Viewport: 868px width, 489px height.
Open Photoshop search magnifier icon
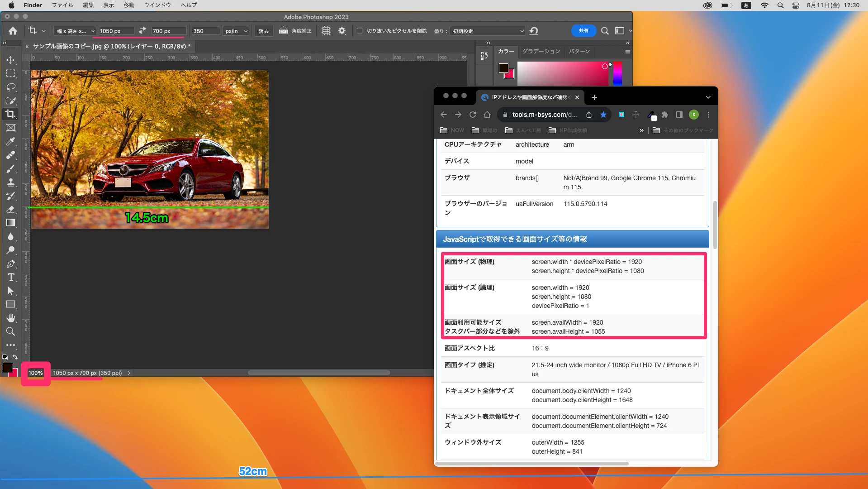pyautogui.click(x=605, y=31)
